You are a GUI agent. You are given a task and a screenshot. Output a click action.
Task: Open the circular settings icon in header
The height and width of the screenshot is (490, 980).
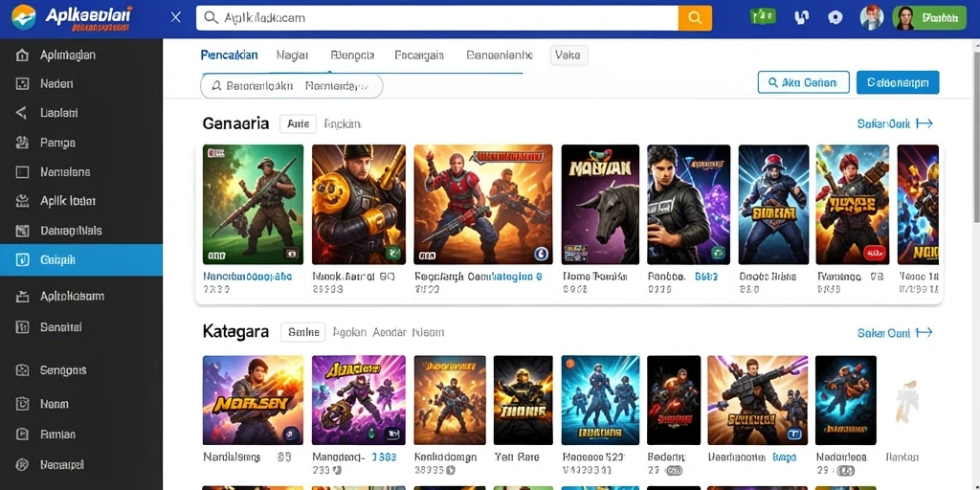pos(835,17)
